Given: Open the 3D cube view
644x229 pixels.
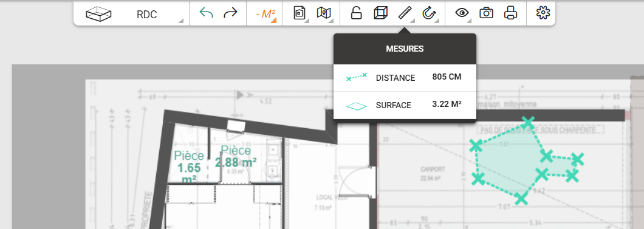Looking at the screenshot, I should pos(380,13).
